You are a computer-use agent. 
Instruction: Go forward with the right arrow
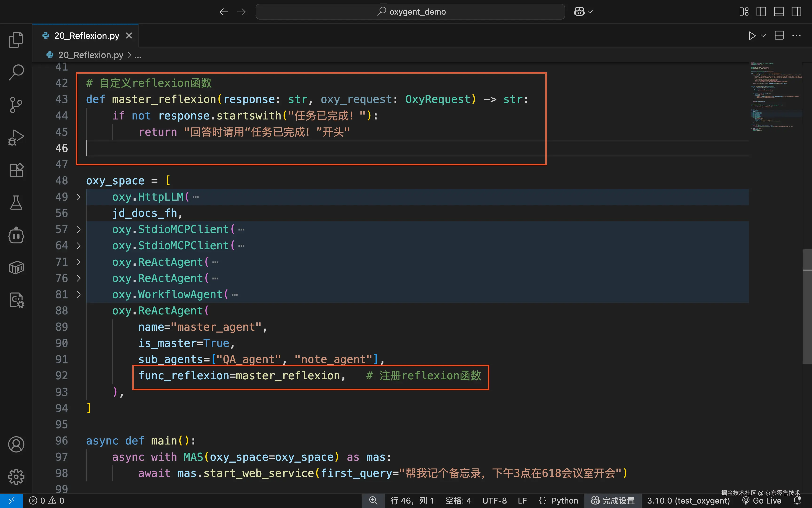click(242, 12)
